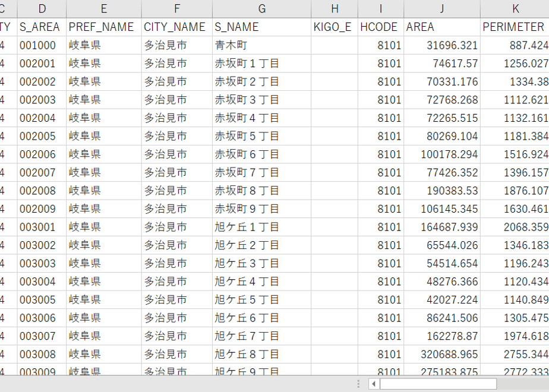Click the horizontal scrollbar left arrow
The width and height of the screenshot is (549, 392).
point(374,384)
